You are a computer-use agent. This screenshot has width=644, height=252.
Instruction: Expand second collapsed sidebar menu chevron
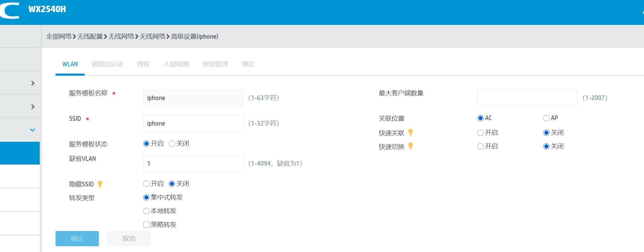(33, 106)
